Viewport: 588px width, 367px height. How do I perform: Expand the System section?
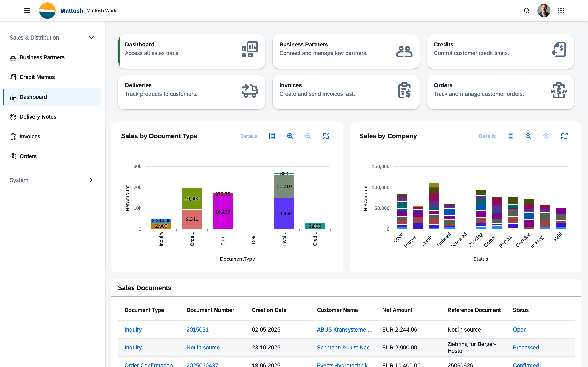click(91, 180)
